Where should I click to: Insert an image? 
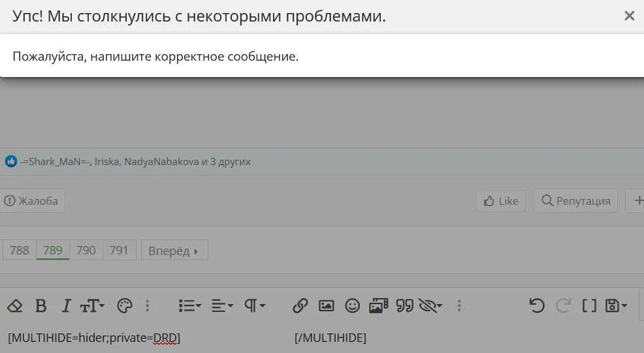(326, 306)
